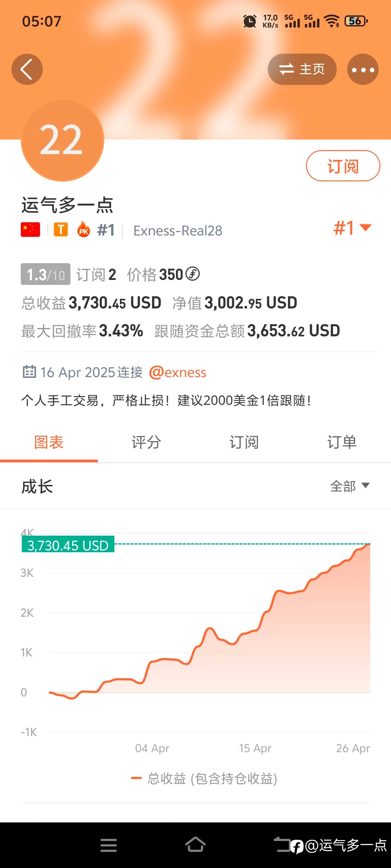Switch to the 订单 tab
391x868 pixels.
342,442
